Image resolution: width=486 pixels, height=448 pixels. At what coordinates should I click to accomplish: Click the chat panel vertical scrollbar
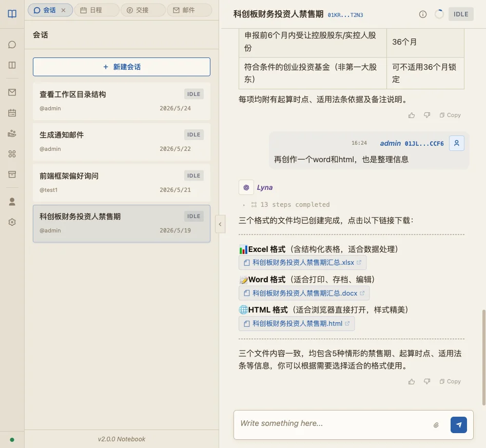click(x=483, y=357)
